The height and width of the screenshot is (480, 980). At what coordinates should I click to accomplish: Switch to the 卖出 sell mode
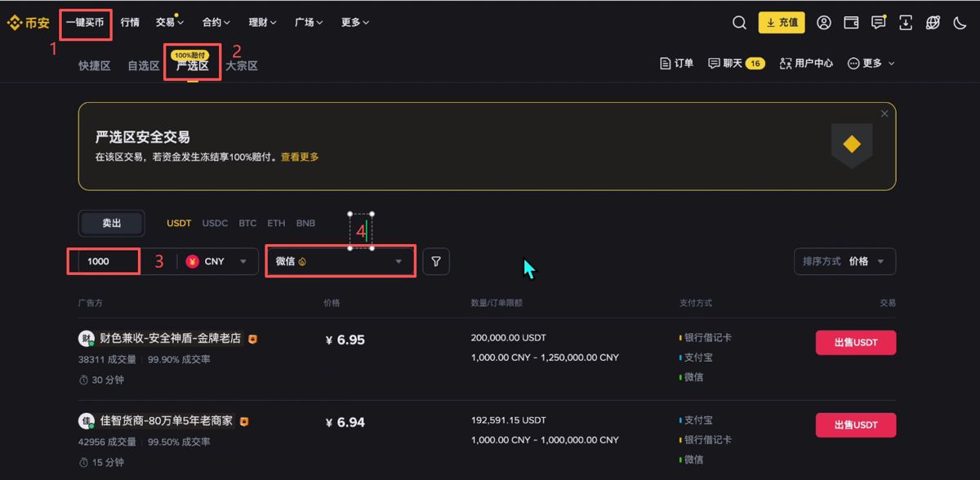click(111, 222)
